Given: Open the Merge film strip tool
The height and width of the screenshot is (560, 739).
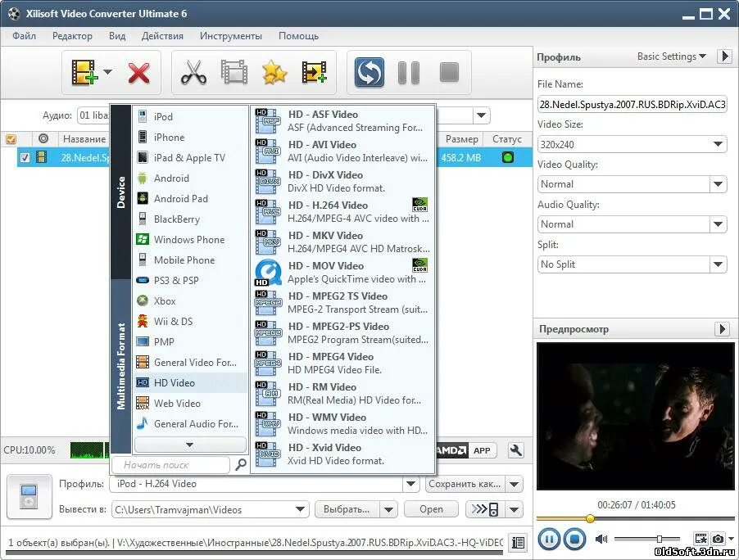Looking at the screenshot, I should [234, 72].
